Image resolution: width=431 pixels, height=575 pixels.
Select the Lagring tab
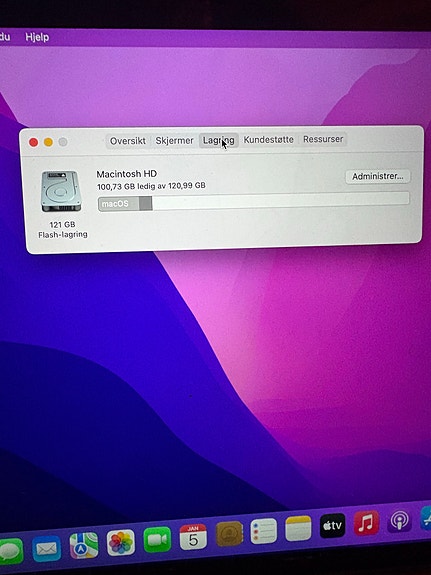(219, 140)
